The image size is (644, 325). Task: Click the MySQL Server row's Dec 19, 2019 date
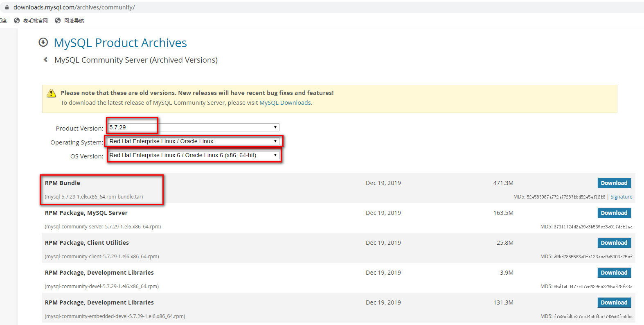coord(383,213)
